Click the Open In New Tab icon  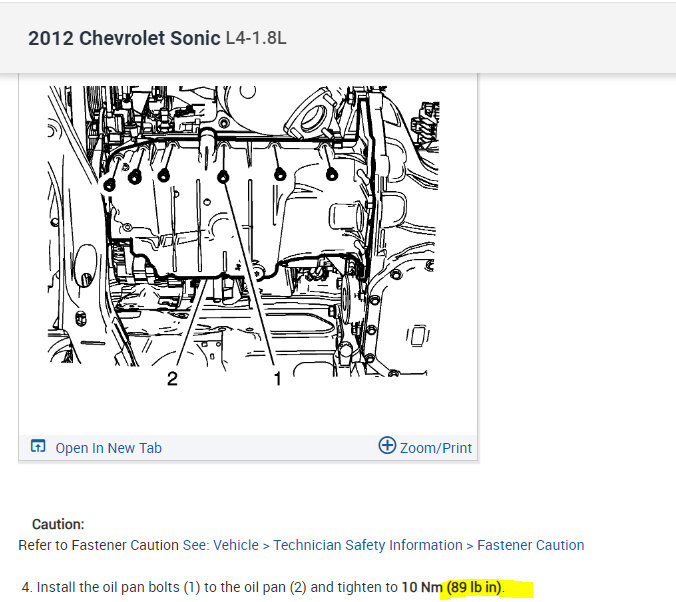[x=38, y=446]
